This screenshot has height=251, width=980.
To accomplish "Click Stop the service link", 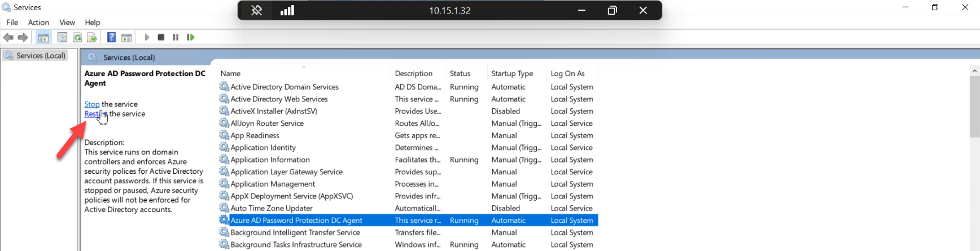I will tap(92, 104).
